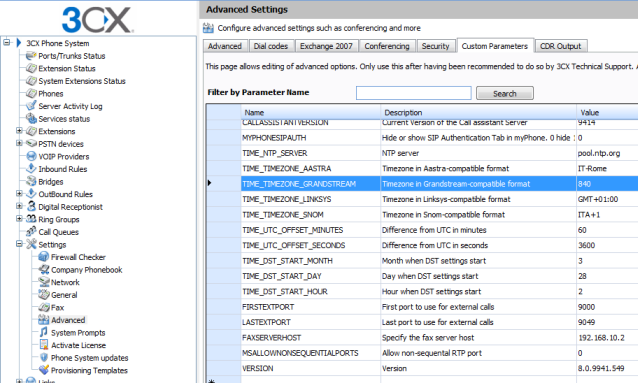Expand the Digital Receptionist node

pos(19,206)
